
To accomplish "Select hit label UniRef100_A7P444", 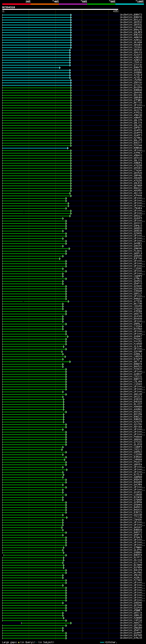I will pos(131,196).
